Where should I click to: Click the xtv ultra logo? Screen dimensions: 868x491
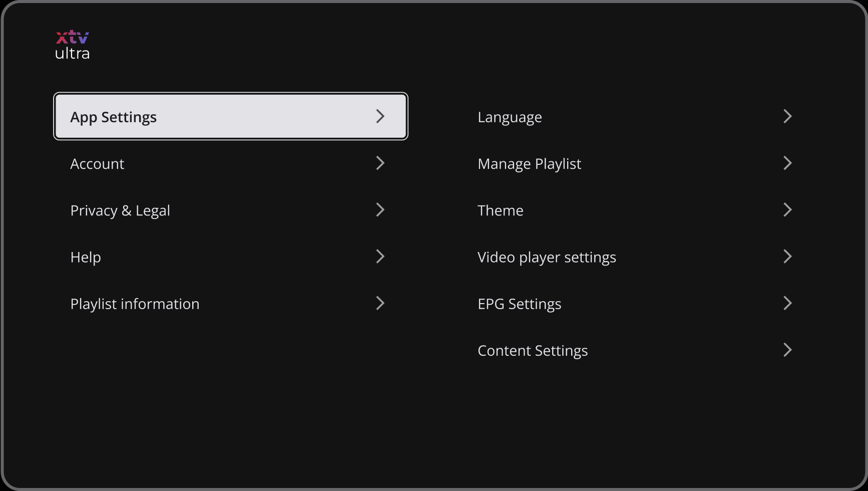[72, 45]
